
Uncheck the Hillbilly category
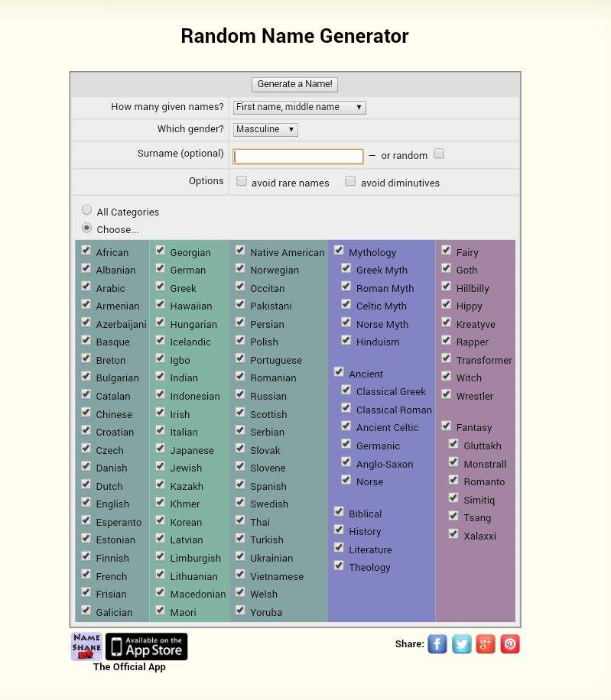click(446, 286)
